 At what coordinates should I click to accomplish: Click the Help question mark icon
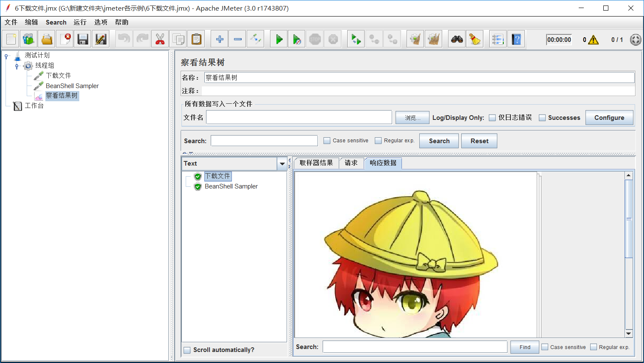point(516,39)
